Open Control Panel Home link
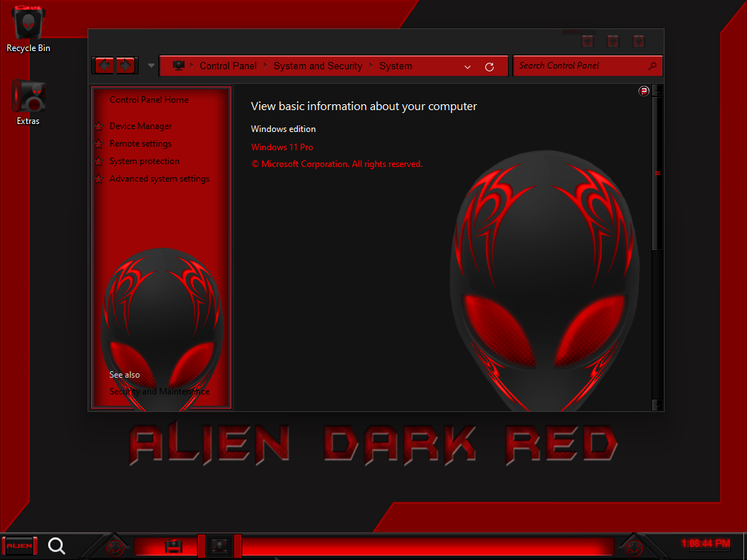The image size is (747, 560). pos(149,99)
